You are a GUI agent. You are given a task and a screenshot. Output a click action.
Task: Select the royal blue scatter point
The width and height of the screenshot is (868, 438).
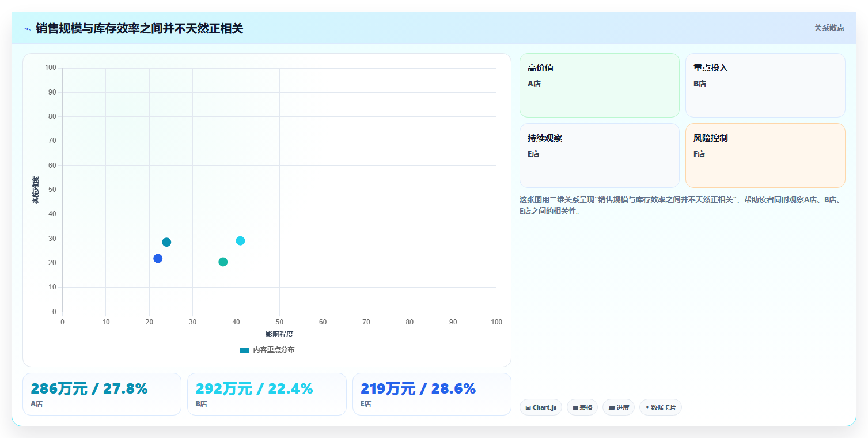click(158, 258)
